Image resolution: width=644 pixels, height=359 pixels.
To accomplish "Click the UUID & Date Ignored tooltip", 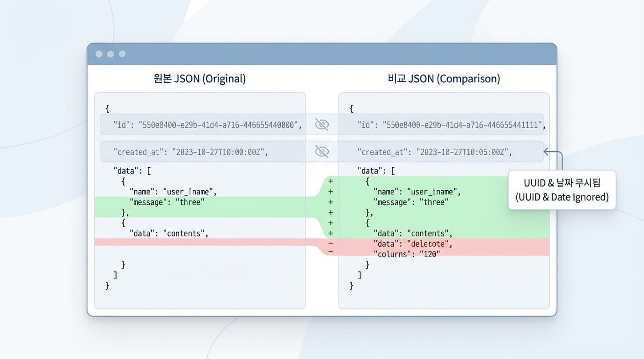I will (562, 190).
